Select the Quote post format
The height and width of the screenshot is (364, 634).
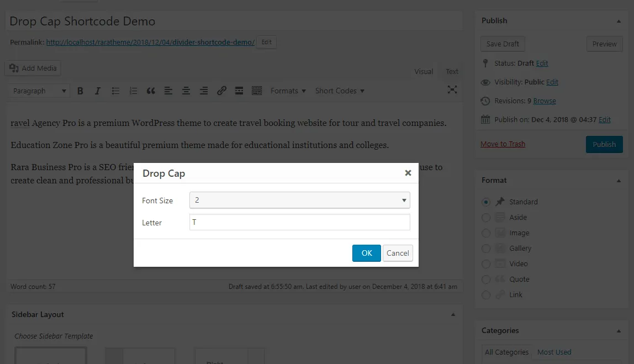point(486,279)
